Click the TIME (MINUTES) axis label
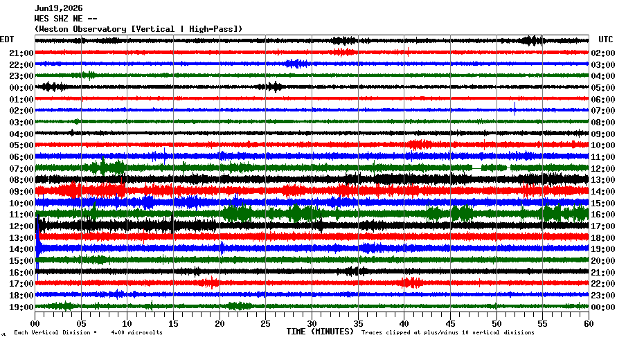Image resolution: width=644 pixels, height=342 pixels. pyautogui.click(x=320, y=332)
